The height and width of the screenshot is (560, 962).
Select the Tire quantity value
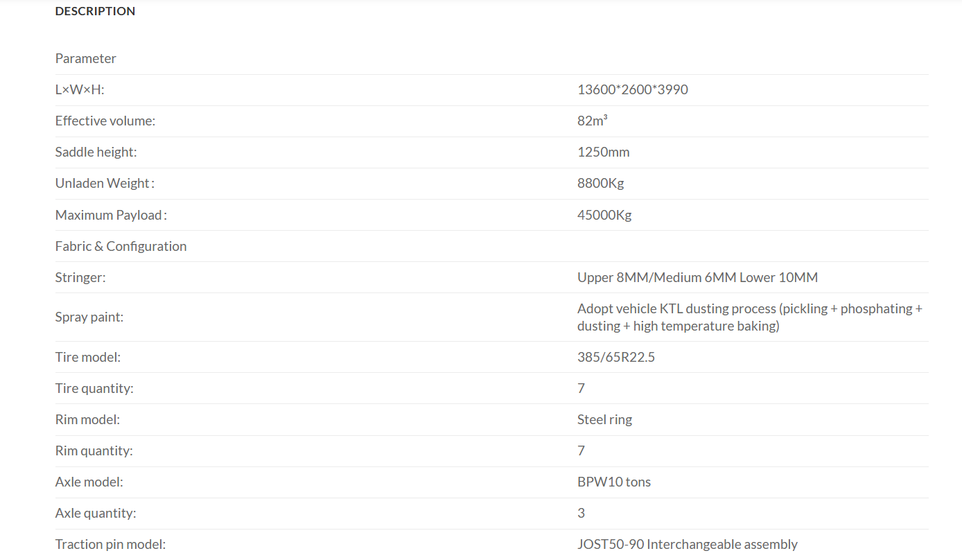tap(581, 388)
